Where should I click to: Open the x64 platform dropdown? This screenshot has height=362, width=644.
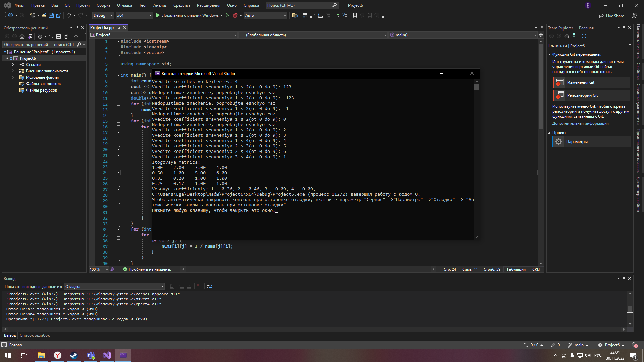[x=134, y=15]
